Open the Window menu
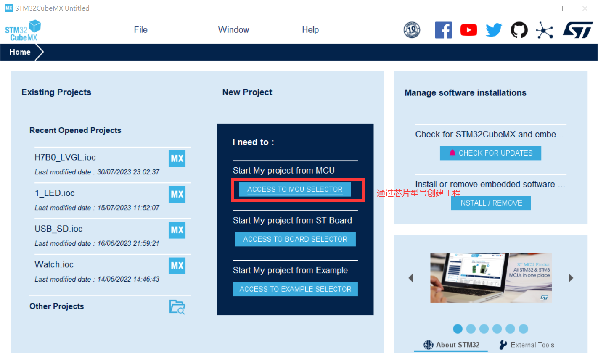This screenshot has height=364, width=598. pos(233,30)
